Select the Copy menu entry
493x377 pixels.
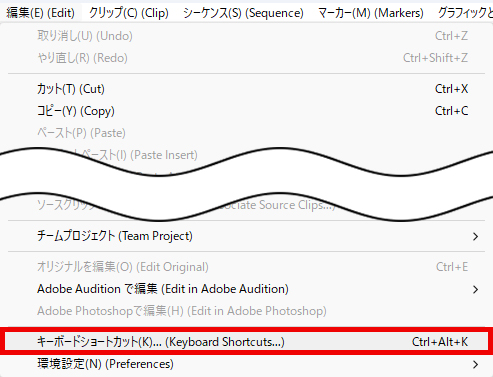(x=247, y=111)
